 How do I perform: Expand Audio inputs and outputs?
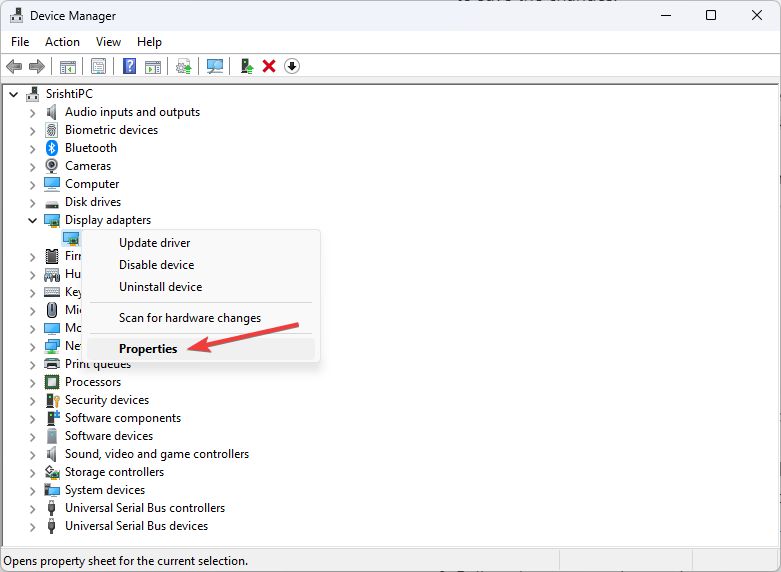[x=33, y=113]
